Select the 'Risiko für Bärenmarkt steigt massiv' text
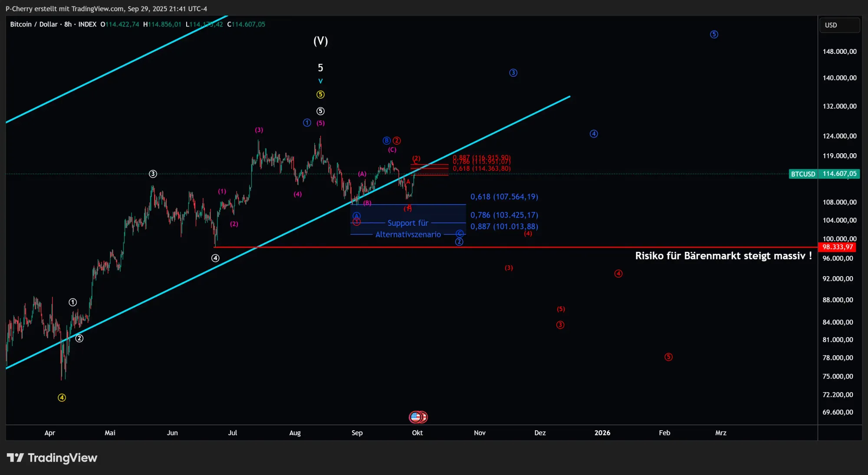This screenshot has width=868, height=475. (723, 256)
